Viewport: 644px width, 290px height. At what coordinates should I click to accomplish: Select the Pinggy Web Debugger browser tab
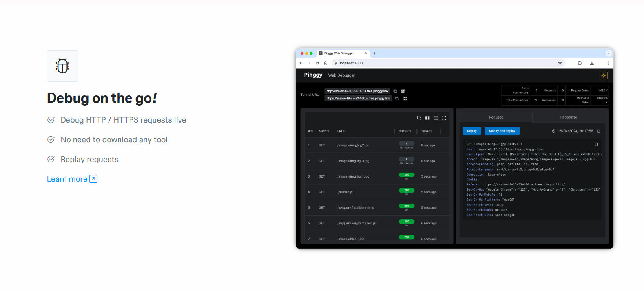click(x=343, y=53)
